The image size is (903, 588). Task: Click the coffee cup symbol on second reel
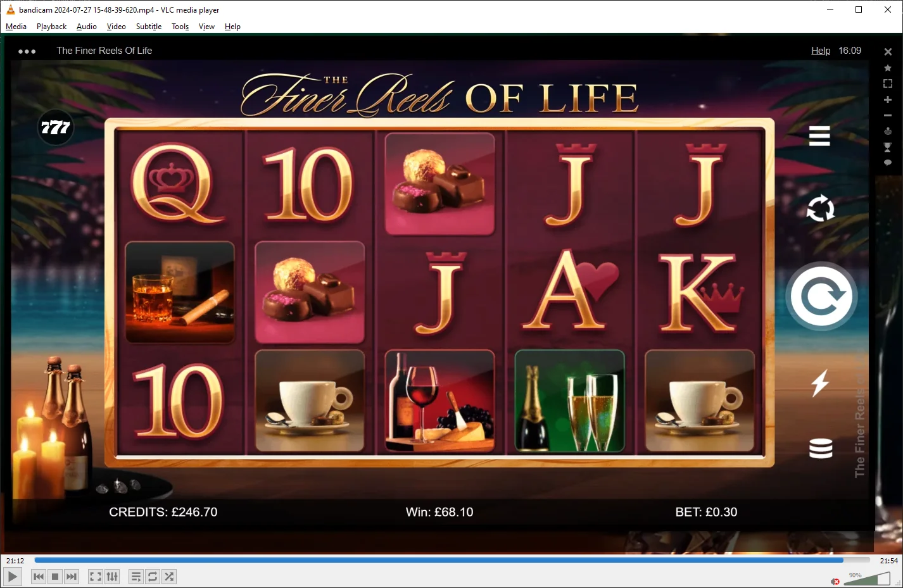[x=310, y=401]
